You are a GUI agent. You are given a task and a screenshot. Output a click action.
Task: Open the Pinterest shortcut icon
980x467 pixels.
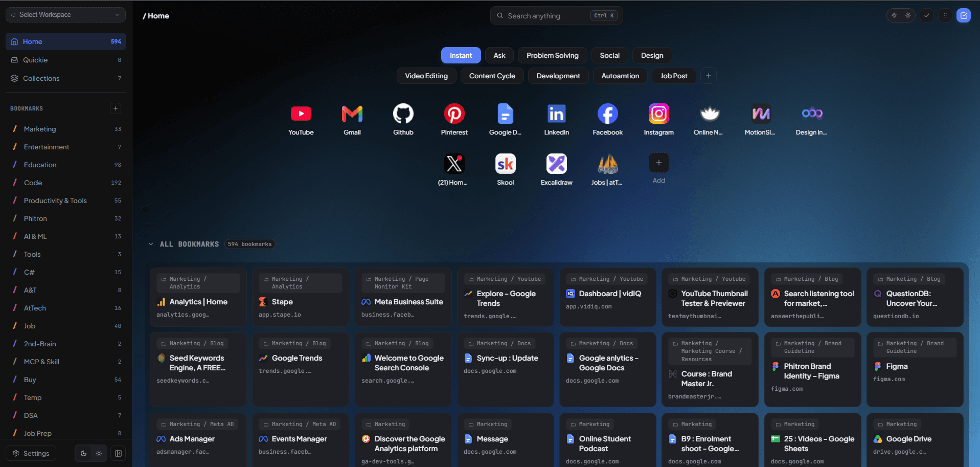pos(454,114)
